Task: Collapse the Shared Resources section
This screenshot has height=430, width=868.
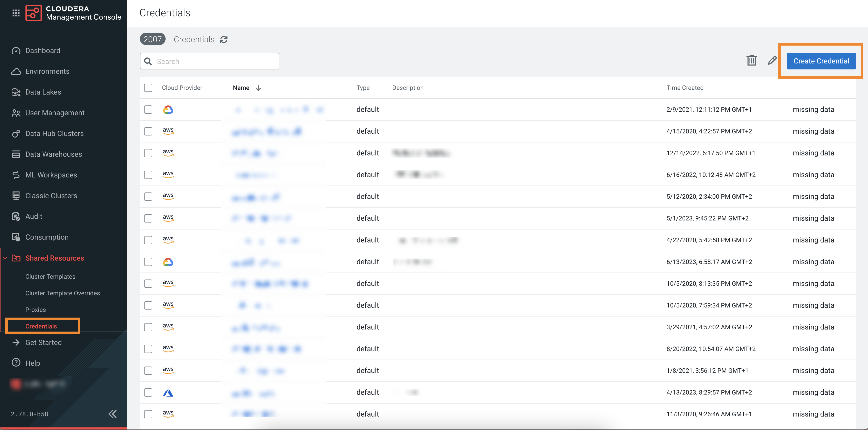Action: [x=5, y=258]
